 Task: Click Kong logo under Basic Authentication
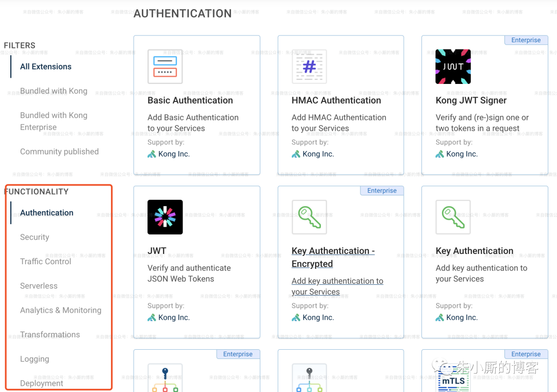152,154
